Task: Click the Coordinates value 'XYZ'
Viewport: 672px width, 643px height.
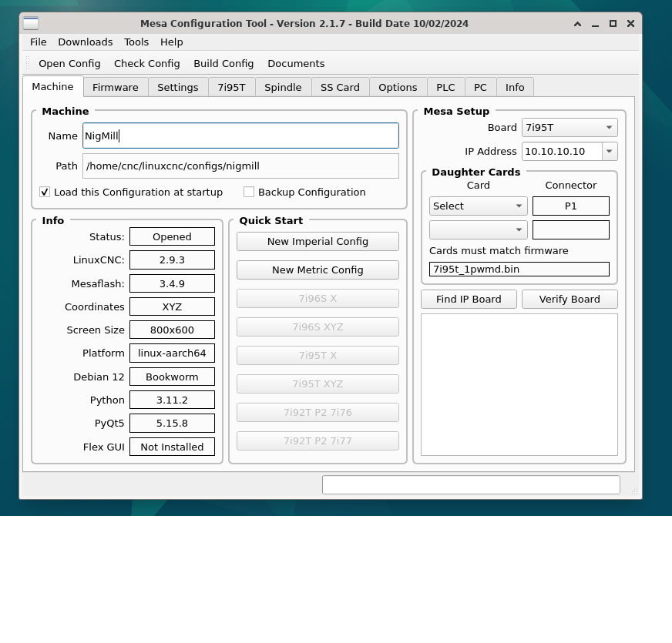Action: (x=173, y=306)
